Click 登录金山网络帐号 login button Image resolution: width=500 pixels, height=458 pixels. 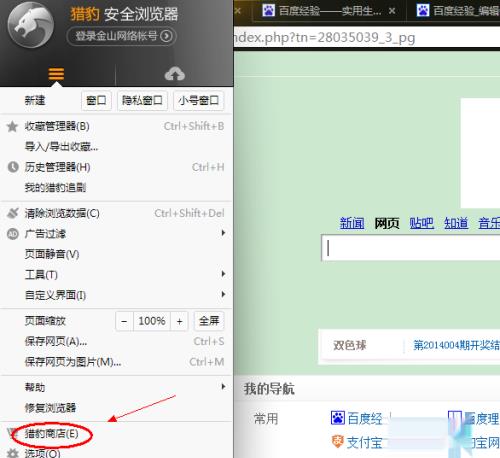(121, 36)
